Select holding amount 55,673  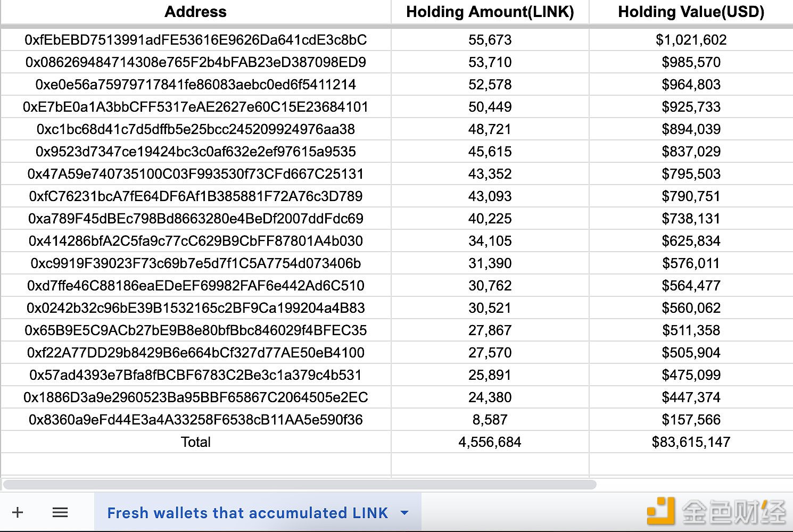pos(490,40)
